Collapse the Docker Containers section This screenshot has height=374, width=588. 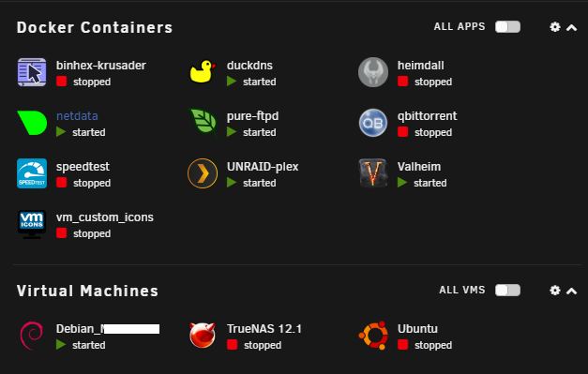pos(571,27)
